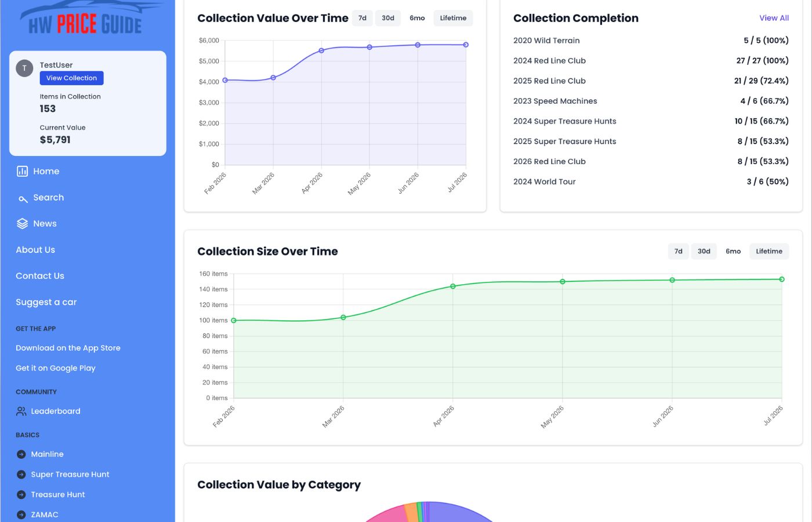Click the arrow icon beside ZAMAC
The width and height of the screenshot is (812, 522).
click(x=21, y=514)
